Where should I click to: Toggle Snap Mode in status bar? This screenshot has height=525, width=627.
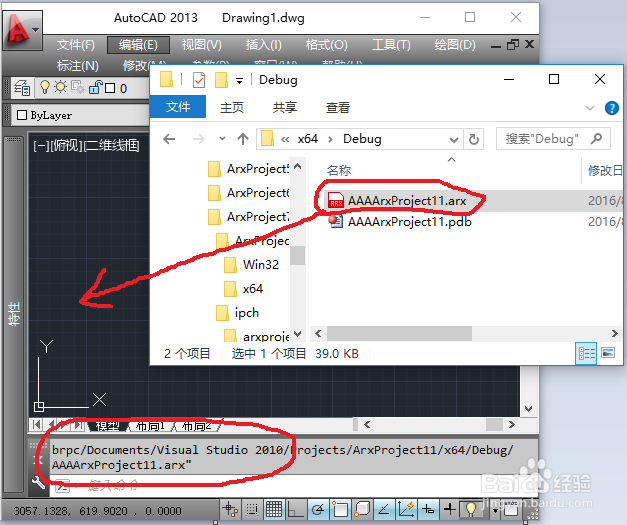coord(252,509)
